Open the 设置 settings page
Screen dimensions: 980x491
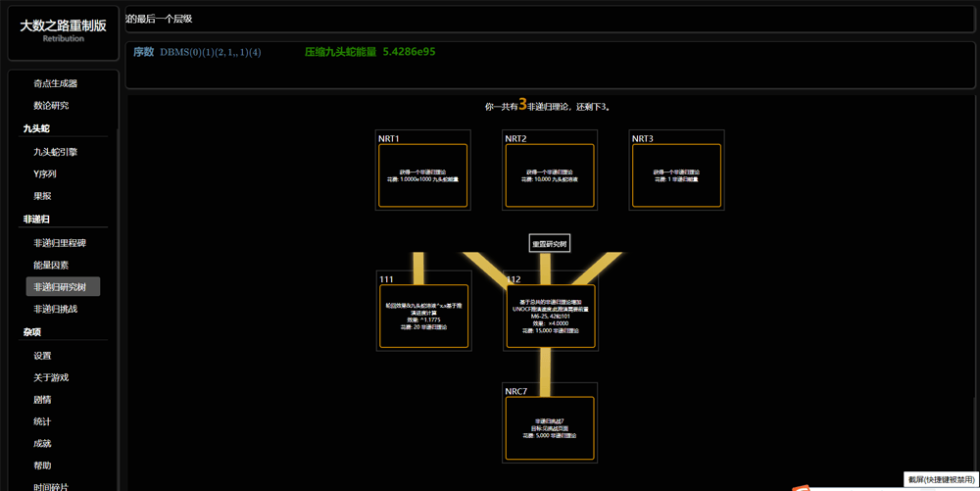[x=42, y=356]
